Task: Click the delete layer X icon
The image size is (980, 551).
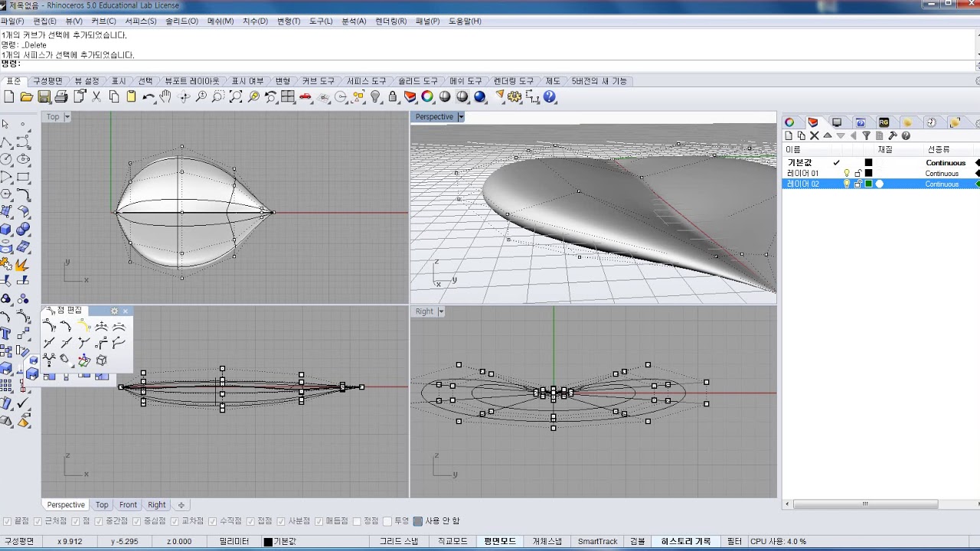Action: (815, 135)
